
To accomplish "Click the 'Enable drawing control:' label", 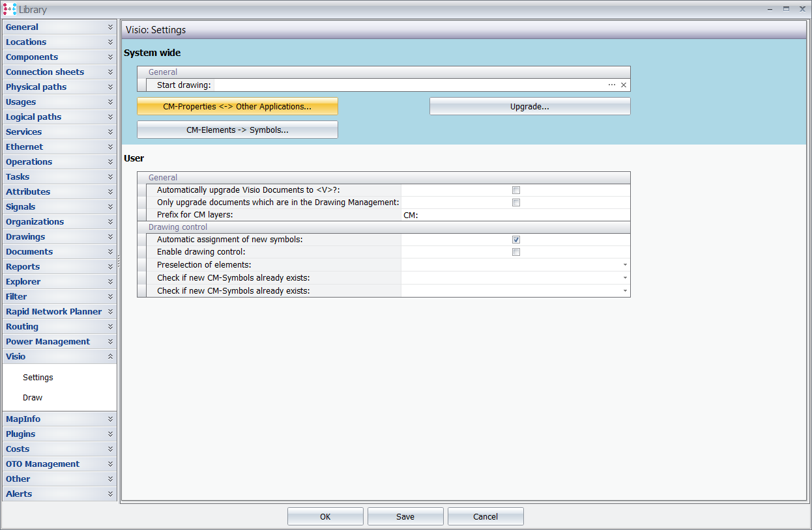I will [201, 252].
